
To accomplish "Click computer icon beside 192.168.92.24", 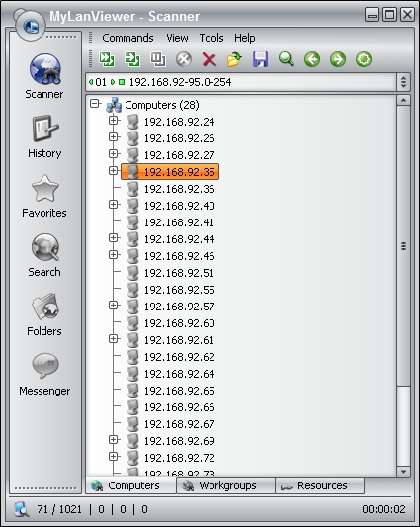I will click(x=133, y=122).
